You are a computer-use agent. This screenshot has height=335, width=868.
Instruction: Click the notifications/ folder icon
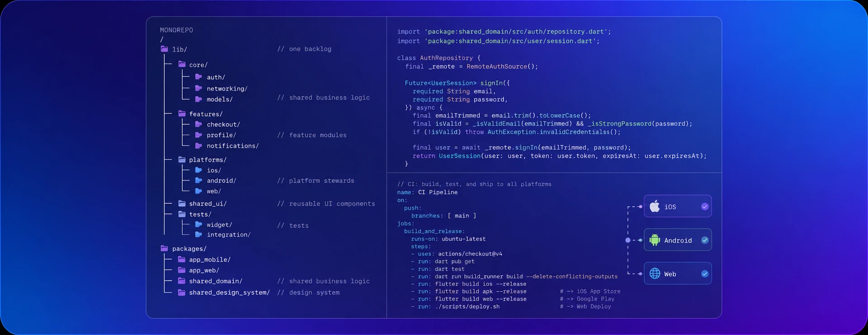198,145
